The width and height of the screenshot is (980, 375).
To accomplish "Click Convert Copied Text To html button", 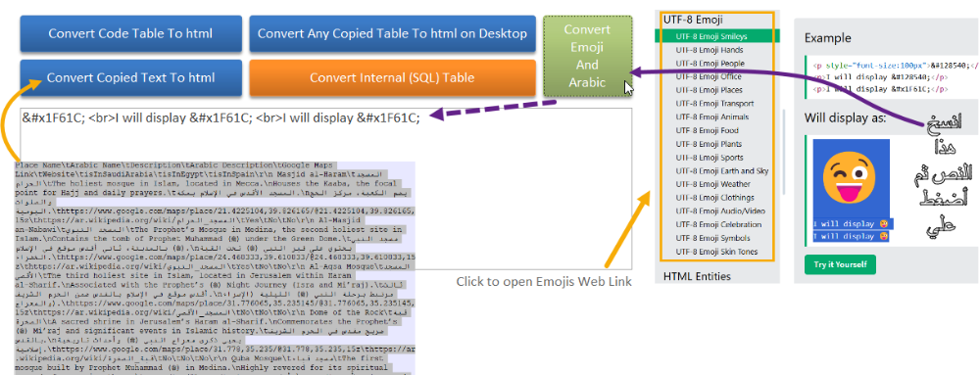I will (130, 78).
